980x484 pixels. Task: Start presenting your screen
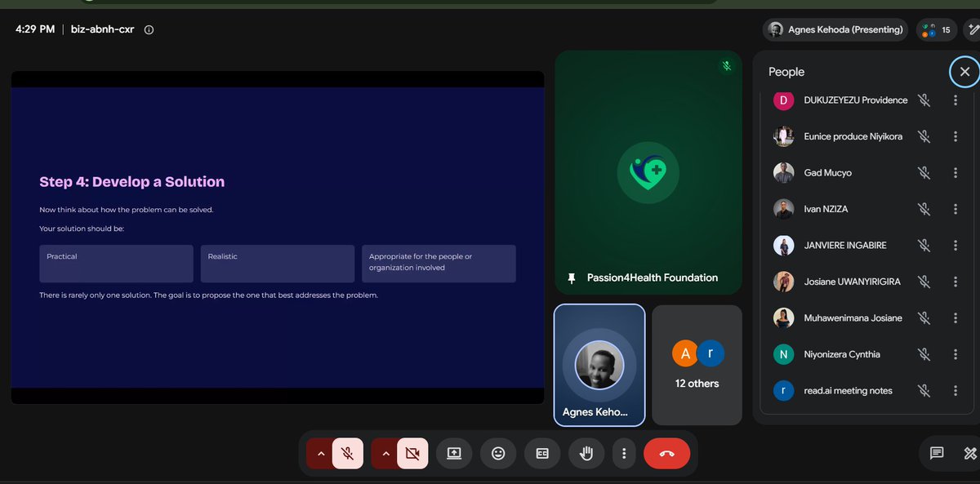pos(454,453)
